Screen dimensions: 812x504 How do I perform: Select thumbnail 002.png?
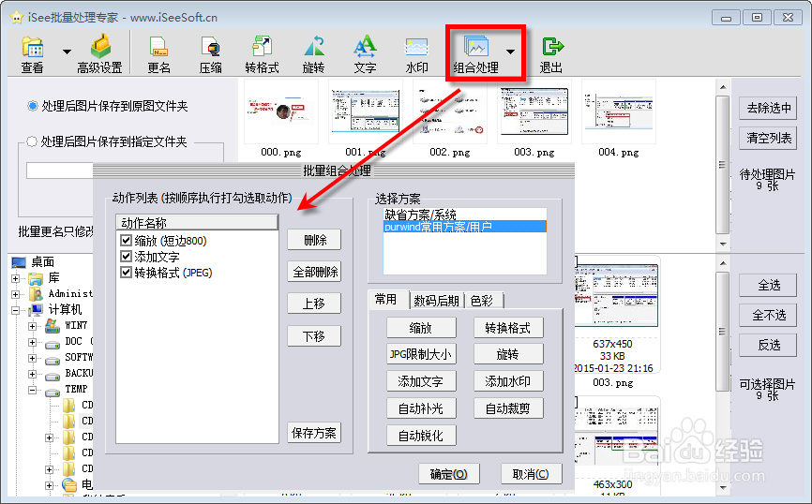point(449,111)
